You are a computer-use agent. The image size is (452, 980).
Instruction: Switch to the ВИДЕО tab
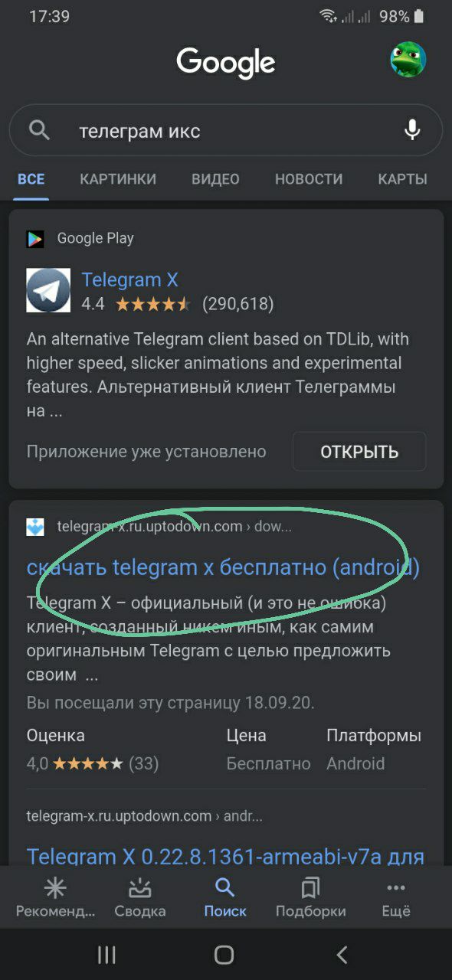coord(215,179)
